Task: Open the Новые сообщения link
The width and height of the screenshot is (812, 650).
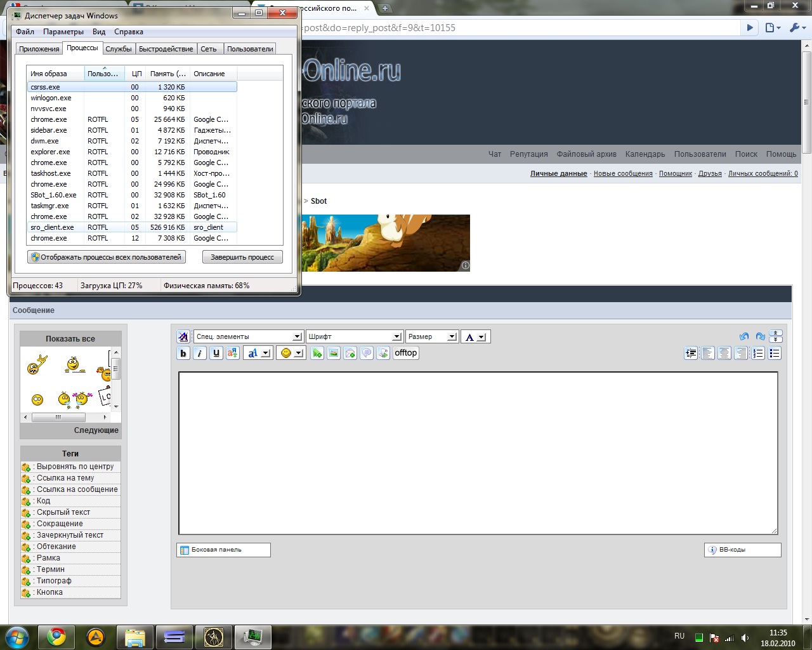Action: click(x=623, y=173)
